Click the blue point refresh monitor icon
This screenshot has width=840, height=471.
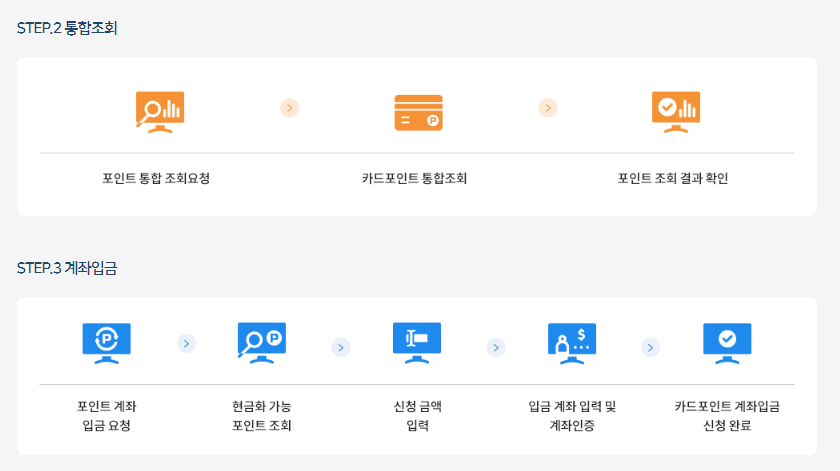pyautogui.click(x=107, y=343)
